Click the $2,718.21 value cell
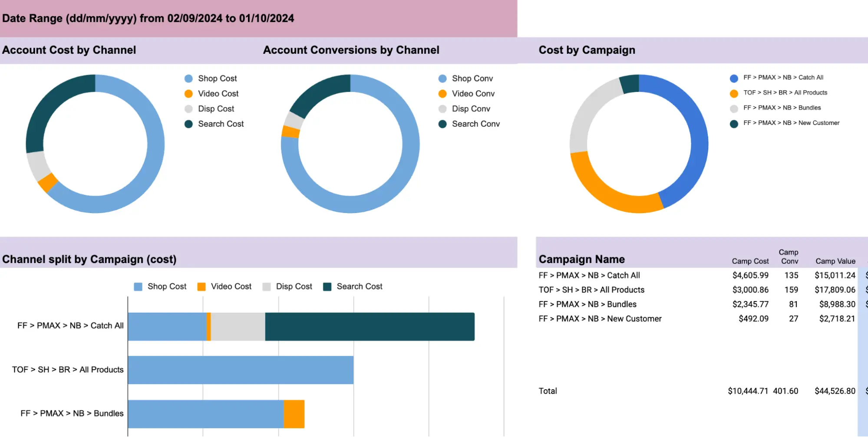 coord(837,319)
